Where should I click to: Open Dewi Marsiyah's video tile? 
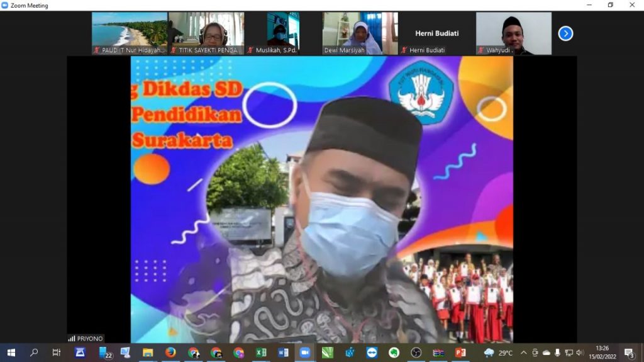(x=360, y=33)
